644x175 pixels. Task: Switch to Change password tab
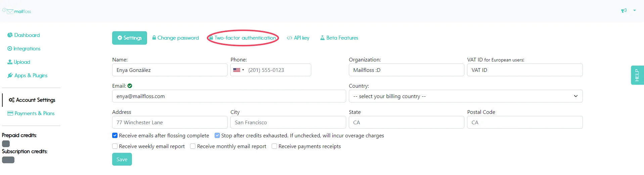click(176, 38)
